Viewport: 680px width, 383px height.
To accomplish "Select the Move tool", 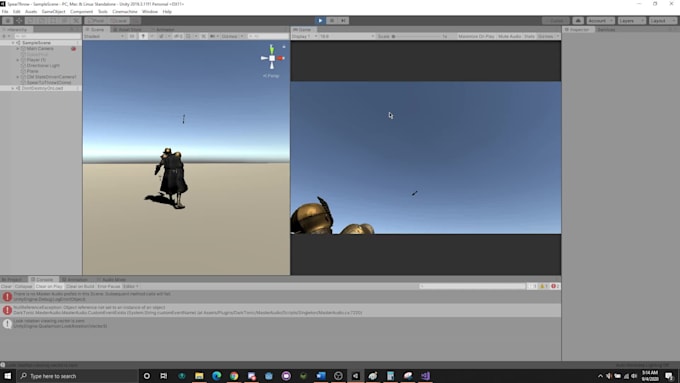I will [x=19, y=20].
